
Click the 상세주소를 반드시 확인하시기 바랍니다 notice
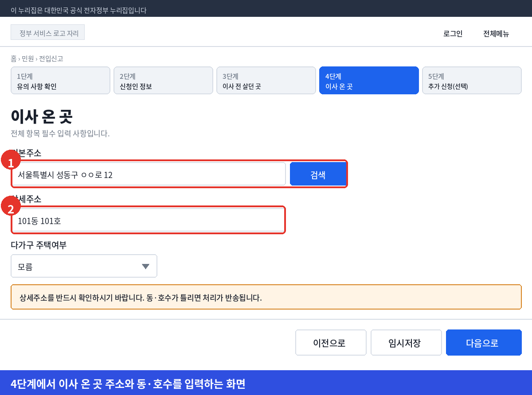point(266,297)
